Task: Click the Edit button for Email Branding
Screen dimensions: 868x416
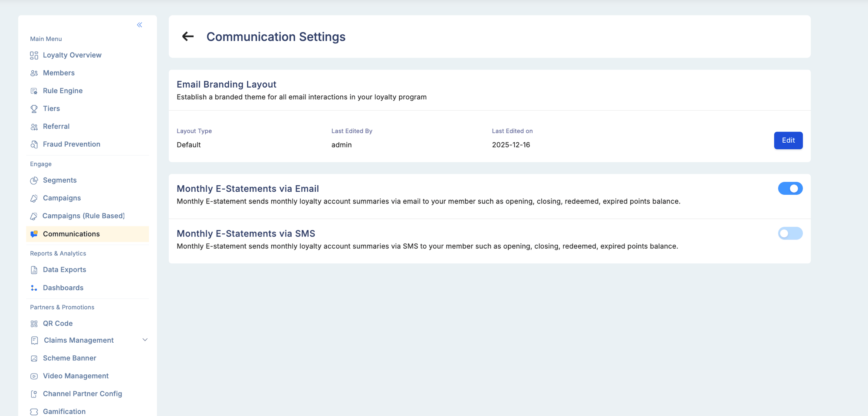Action: click(x=788, y=140)
